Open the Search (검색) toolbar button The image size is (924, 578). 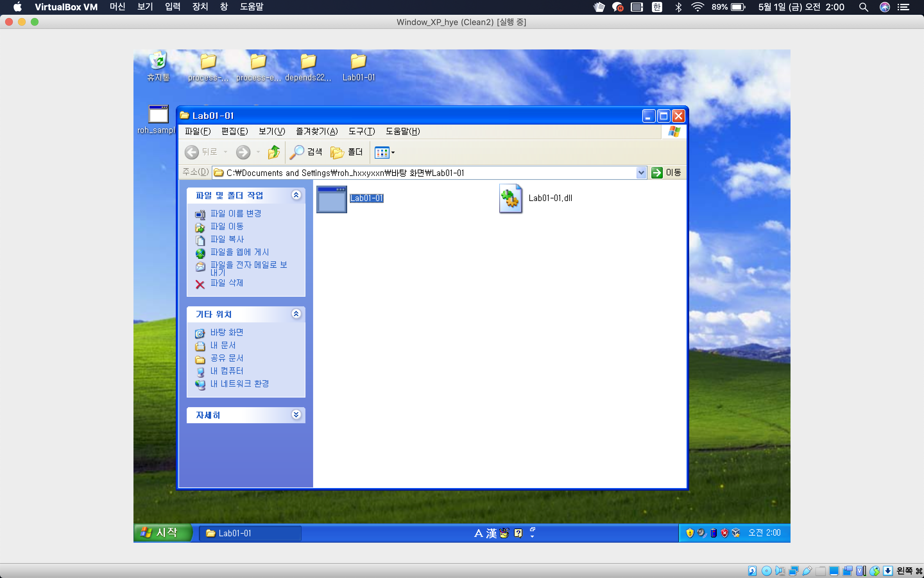pos(306,152)
